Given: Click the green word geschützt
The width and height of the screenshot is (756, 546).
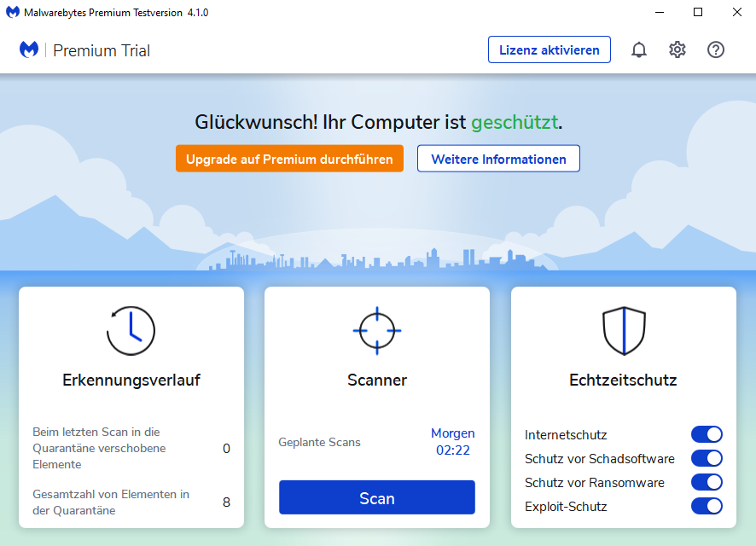Looking at the screenshot, I should pyautogui.click(x=515, y=123).
